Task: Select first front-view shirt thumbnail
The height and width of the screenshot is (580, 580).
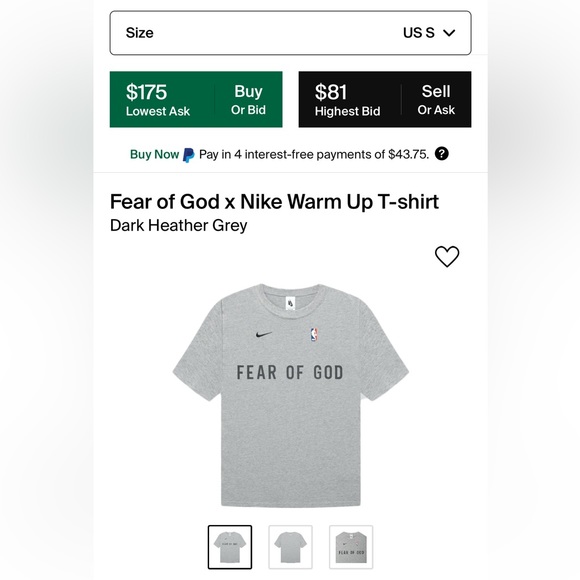Action: point(230,547)
